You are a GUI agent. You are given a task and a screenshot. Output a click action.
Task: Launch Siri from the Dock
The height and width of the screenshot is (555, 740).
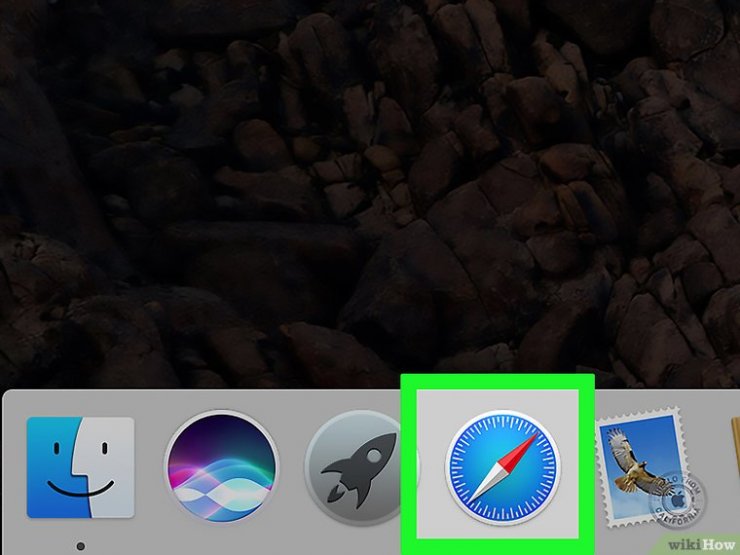(221, 466)
